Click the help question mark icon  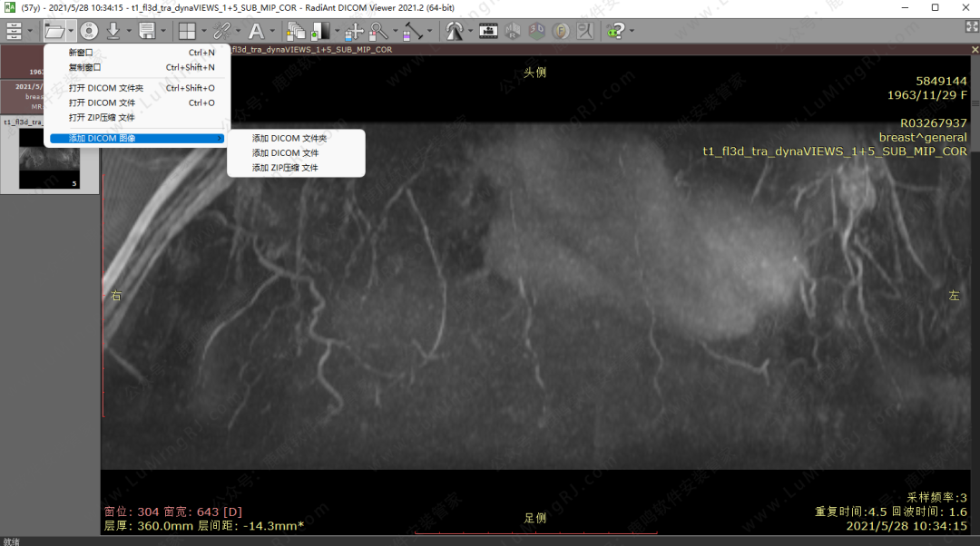tap(616, 31)
